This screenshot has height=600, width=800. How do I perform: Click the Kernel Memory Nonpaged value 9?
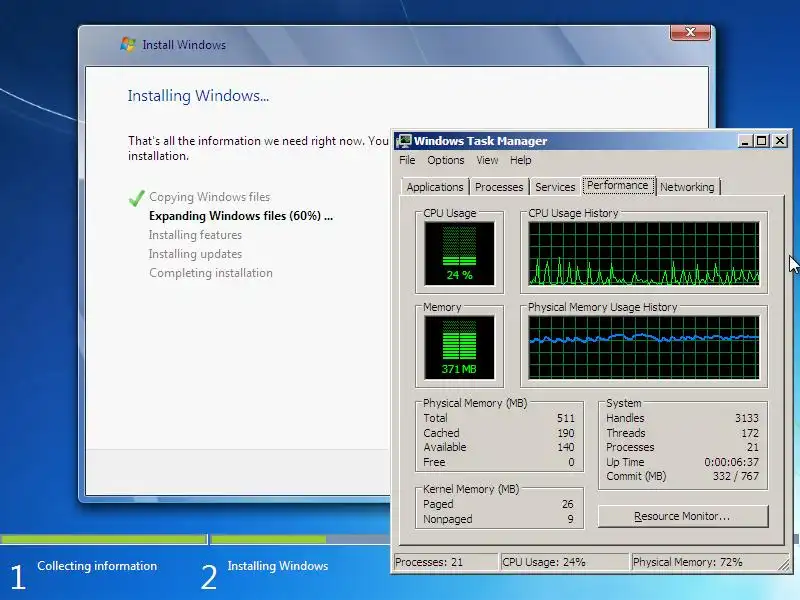(570, 519)
